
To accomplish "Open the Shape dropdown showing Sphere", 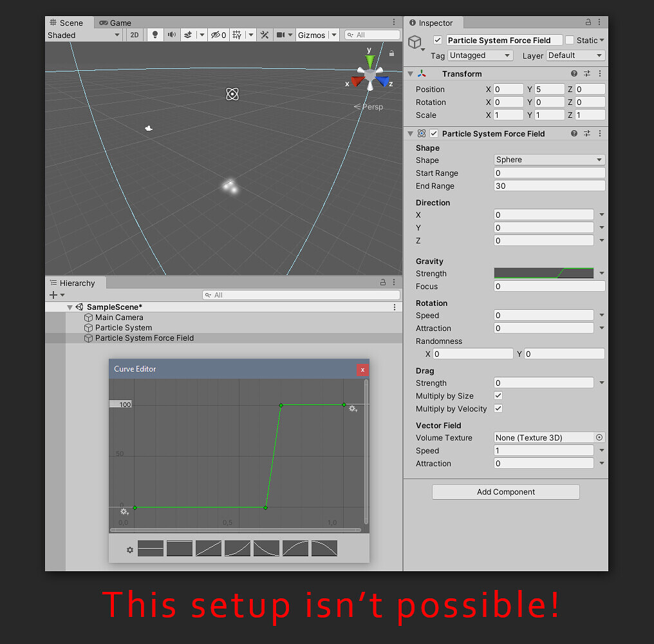I will coord(548,159).
